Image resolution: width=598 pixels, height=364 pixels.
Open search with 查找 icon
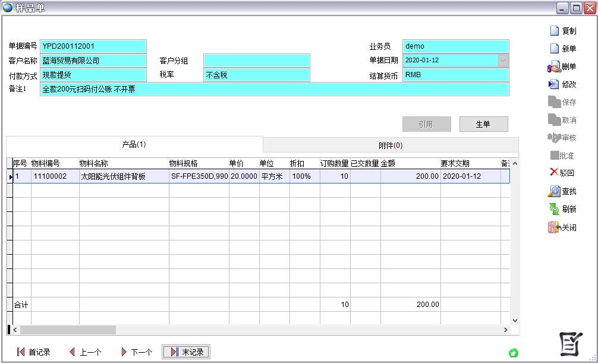pos(554,191)
